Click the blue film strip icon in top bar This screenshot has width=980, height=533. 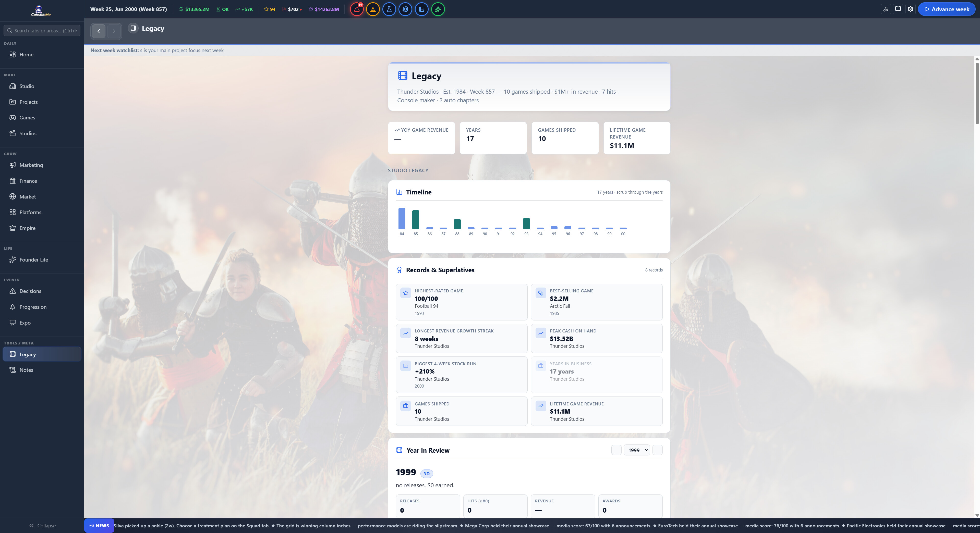click(x=421, y=9)
